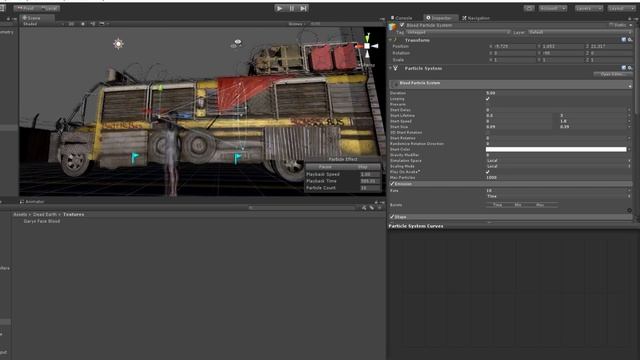Toggle the 2D scene view button

point(71,24)
